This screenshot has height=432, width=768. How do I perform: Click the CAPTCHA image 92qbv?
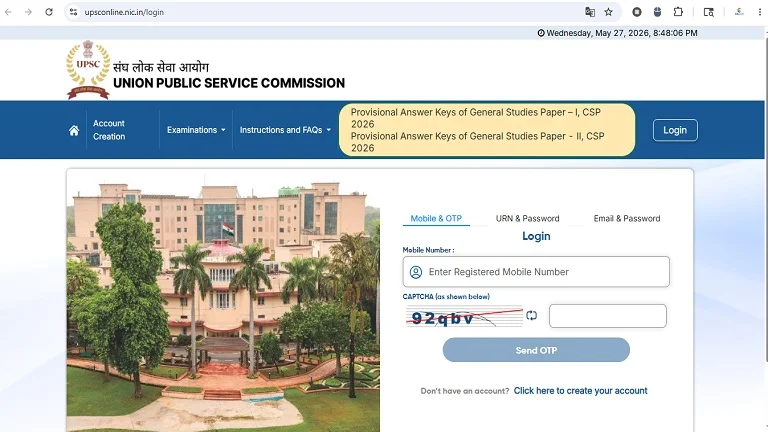464,316
